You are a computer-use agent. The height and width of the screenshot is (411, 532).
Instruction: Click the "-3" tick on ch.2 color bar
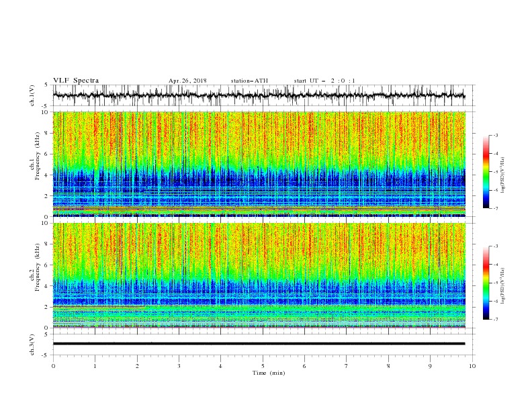tap(495, 246)
